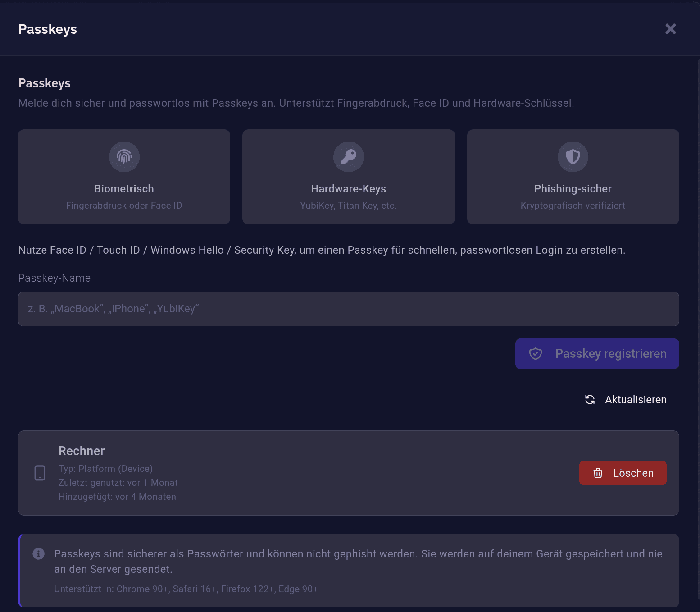Viewport: 700px width, 612px height.
Task: Click Aktualisieren to refresh the passkey list
Action: point(626,400)
